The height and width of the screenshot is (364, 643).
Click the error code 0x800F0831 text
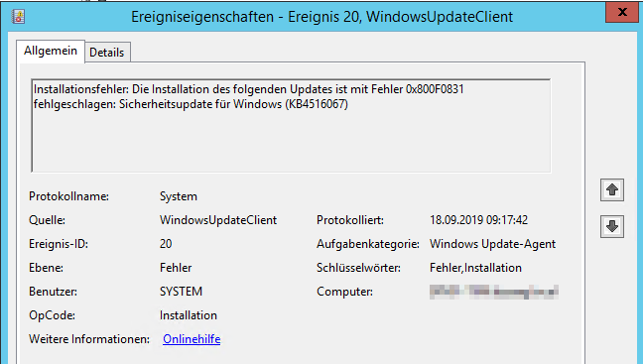435,89
